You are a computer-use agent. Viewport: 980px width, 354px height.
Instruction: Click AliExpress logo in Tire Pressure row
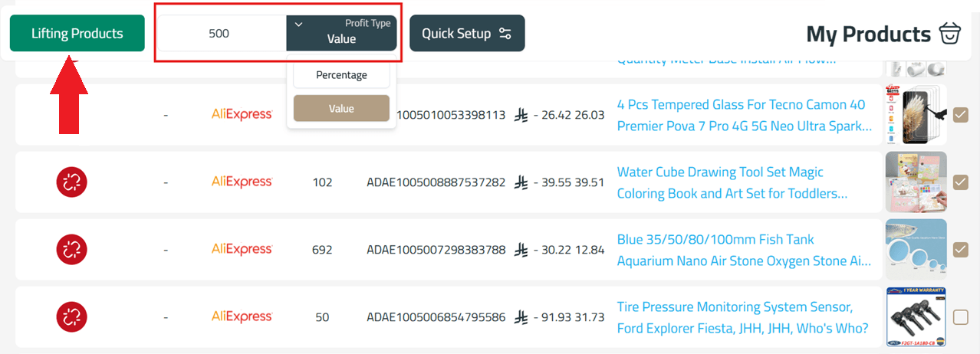(x=242, y=317)
